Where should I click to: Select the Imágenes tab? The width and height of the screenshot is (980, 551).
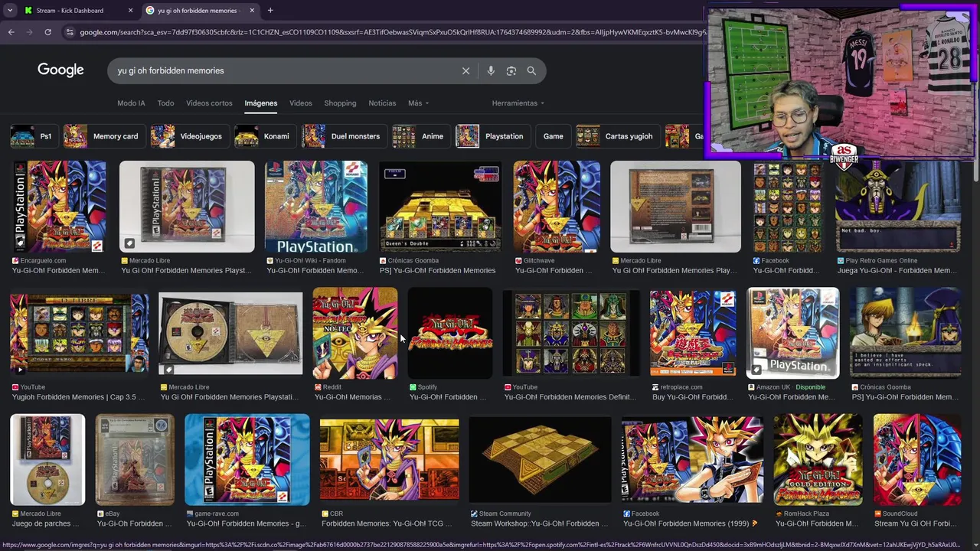click(261, 103)
